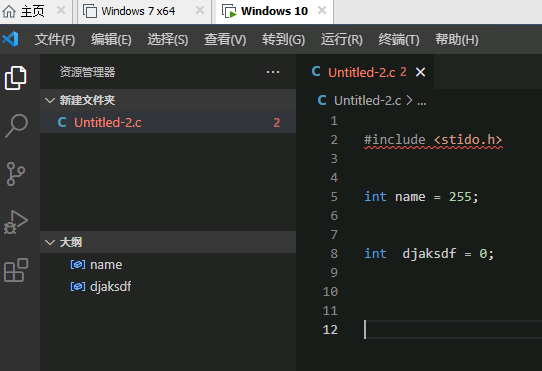This screenshot has width=542, height=371.
Task: Close the Windows 10 tab
Action: pos(322,10)
